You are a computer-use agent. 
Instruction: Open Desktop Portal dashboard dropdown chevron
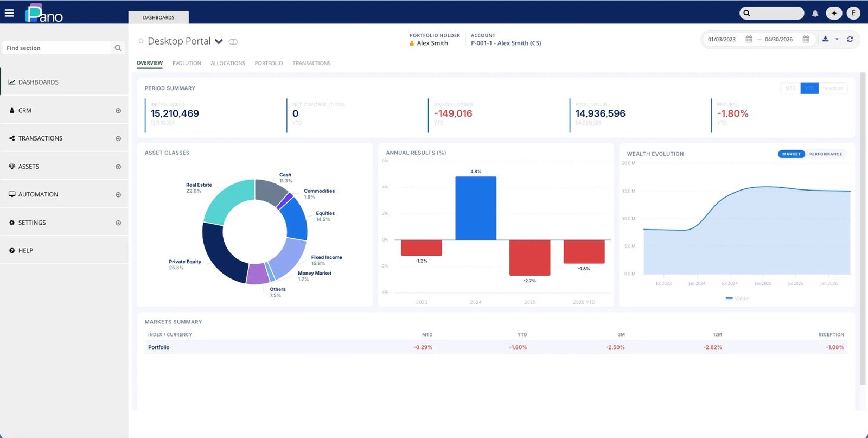click(x=219, y=41)
